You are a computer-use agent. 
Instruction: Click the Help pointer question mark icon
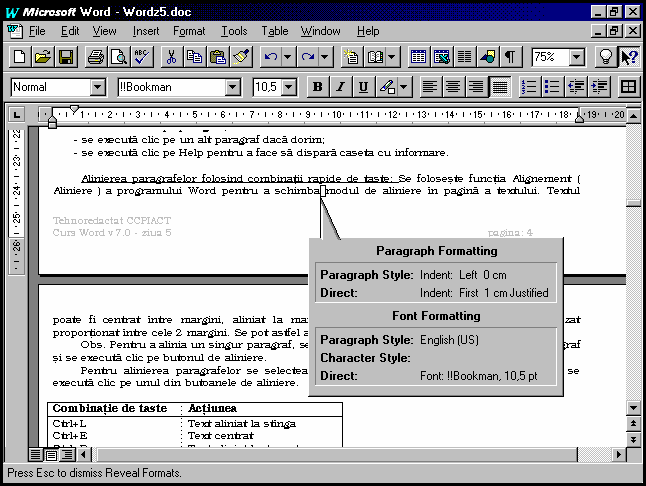pyautogui.click(x=629, y=56)
